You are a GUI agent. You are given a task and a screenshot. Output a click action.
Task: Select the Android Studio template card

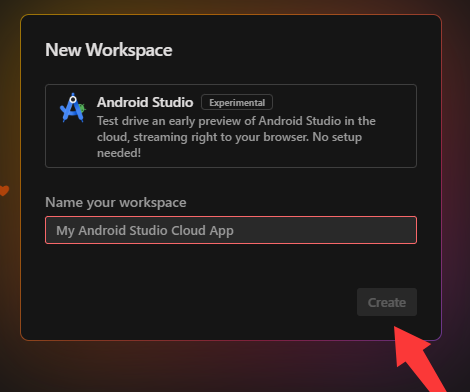231,126
